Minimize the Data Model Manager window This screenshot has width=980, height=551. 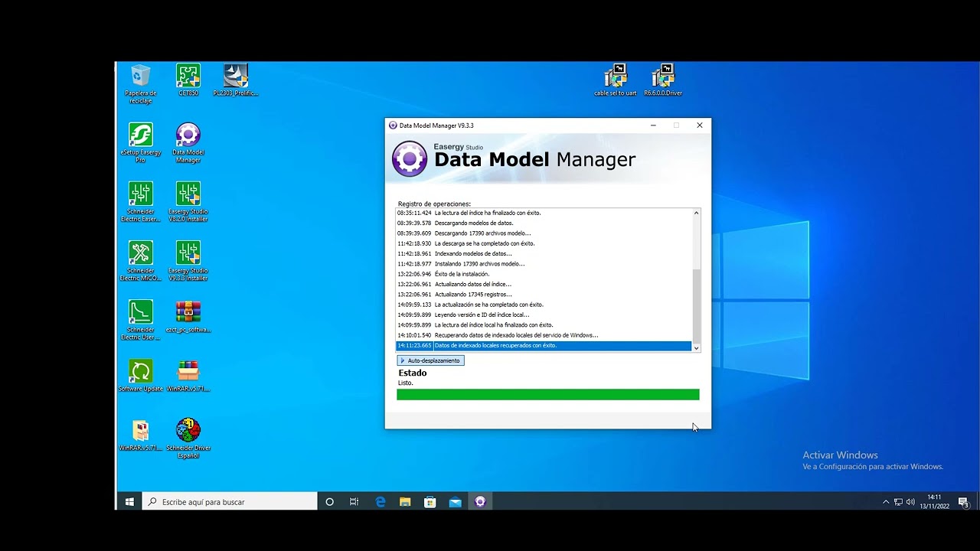[x=653, y=126]
